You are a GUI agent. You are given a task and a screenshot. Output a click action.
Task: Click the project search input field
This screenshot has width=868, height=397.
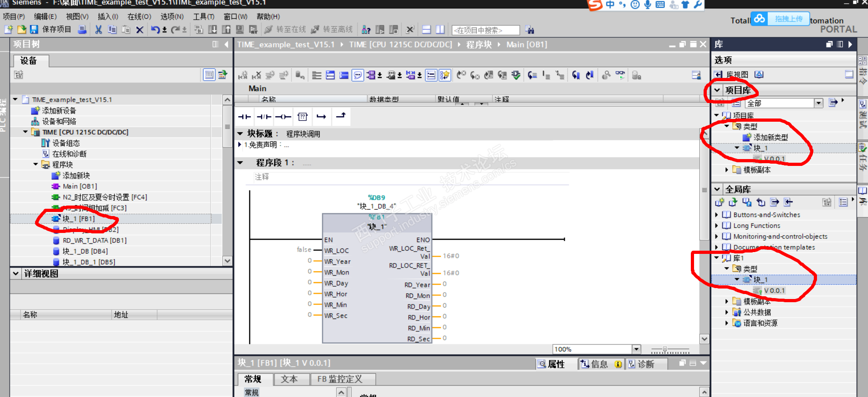[x=485, y=30]
